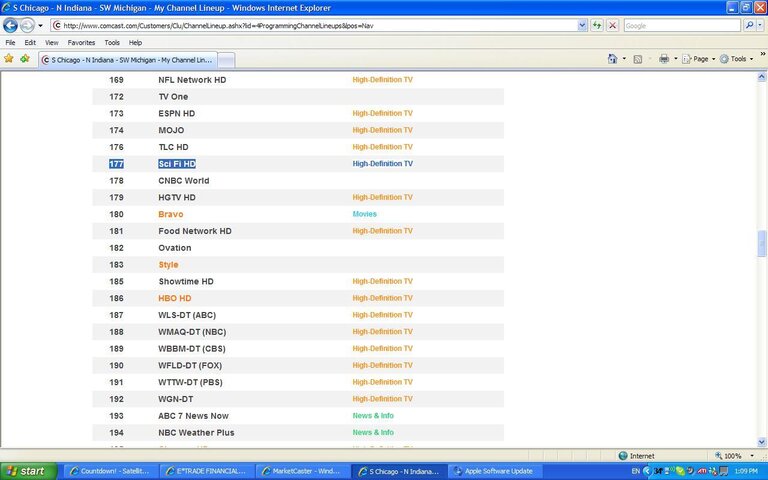Expand the Print dropdown arrow

pos(675,59)
